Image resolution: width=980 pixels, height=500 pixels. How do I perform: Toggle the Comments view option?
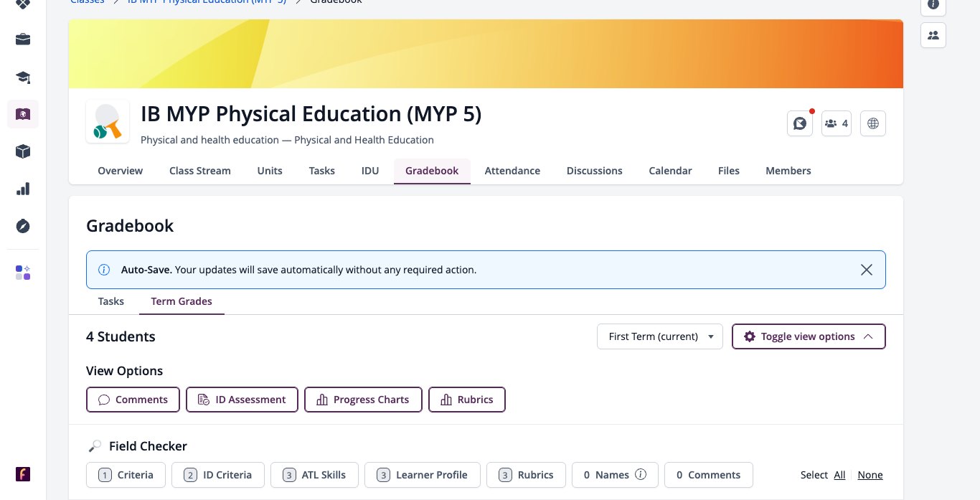pyautogui.click(x=133, y=400)
